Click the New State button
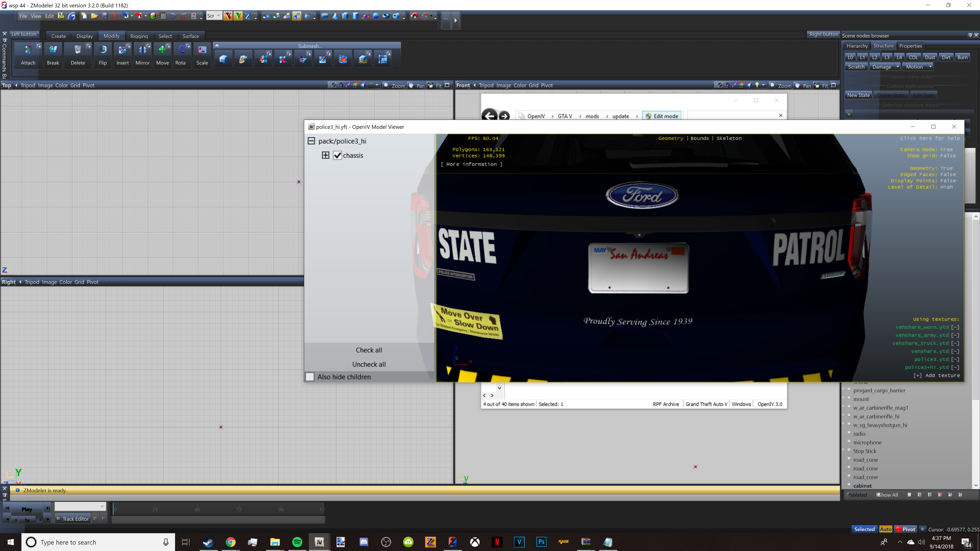This screenshot has width=980, height=551. pyautogui.click(x=858, y=95)
